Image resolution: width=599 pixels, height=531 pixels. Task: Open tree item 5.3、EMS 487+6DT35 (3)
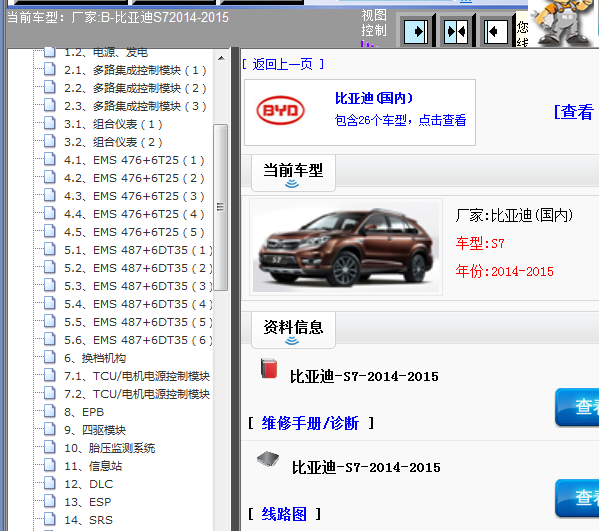coord(138,286)
